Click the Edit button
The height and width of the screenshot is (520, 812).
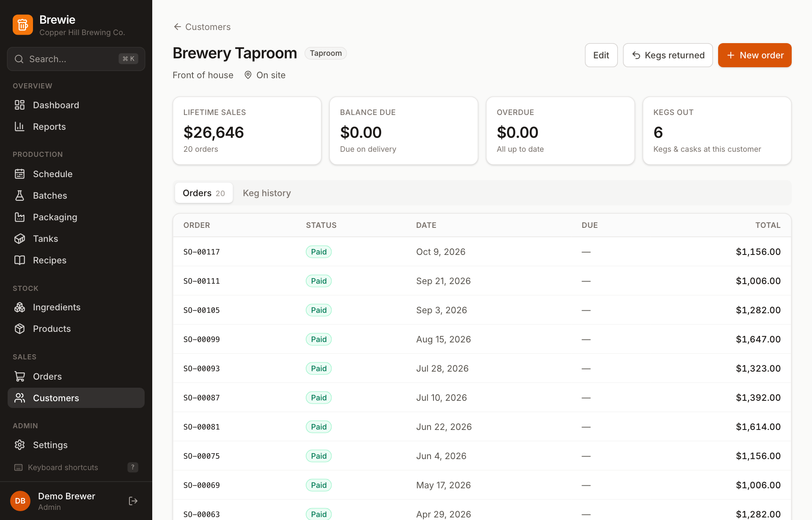601,55
